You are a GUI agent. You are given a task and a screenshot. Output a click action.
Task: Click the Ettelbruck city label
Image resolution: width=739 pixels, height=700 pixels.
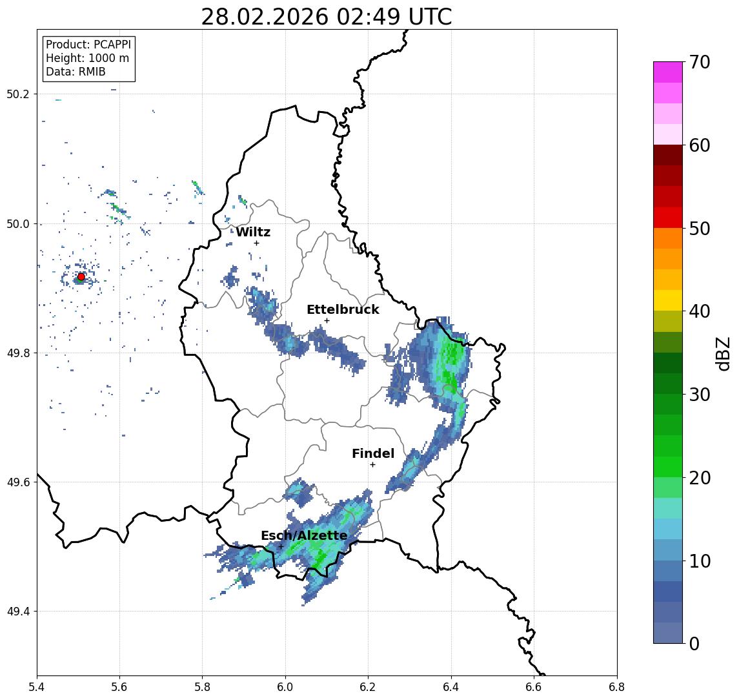343,309
